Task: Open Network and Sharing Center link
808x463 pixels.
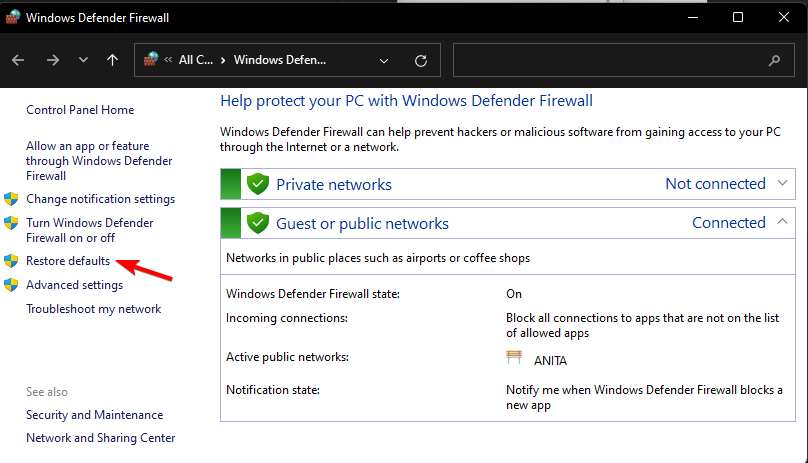Action: (x=100, y=438)
